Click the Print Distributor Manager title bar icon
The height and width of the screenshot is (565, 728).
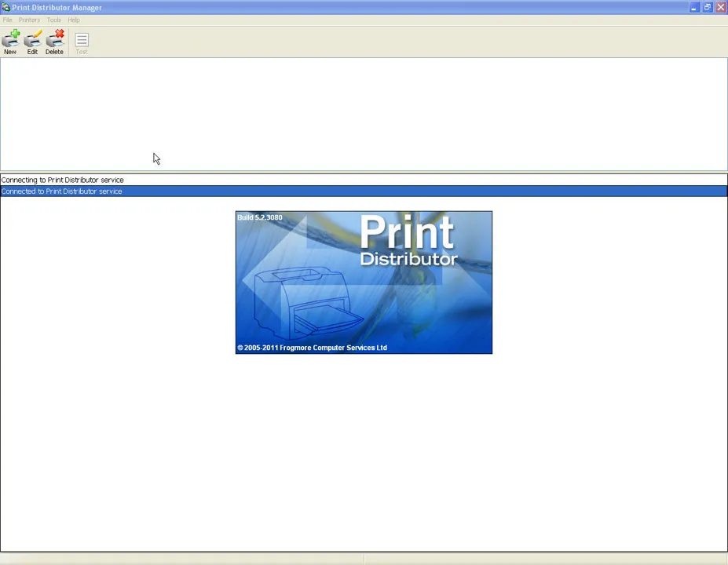coord(5,7)
